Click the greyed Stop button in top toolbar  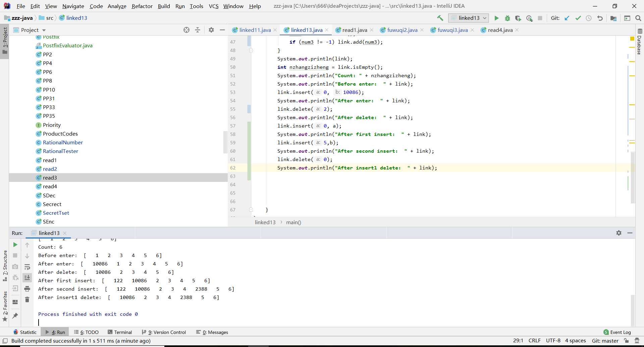tap(540, 18)
